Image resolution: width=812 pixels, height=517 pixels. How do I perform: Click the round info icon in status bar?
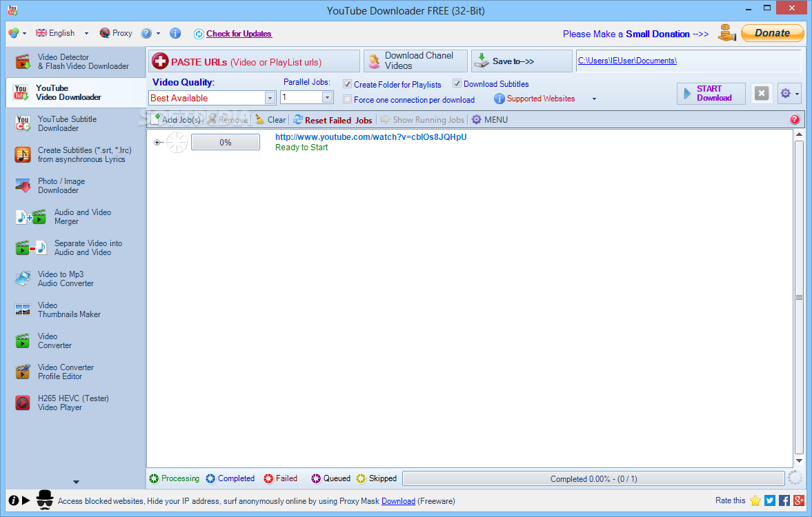coord(14,500)
